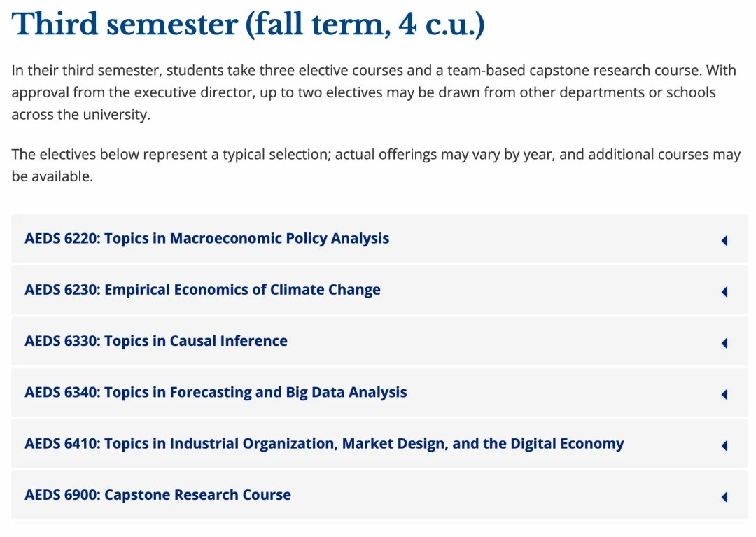Click "across the university." ending the first paragraph

(x=80, y=115)
